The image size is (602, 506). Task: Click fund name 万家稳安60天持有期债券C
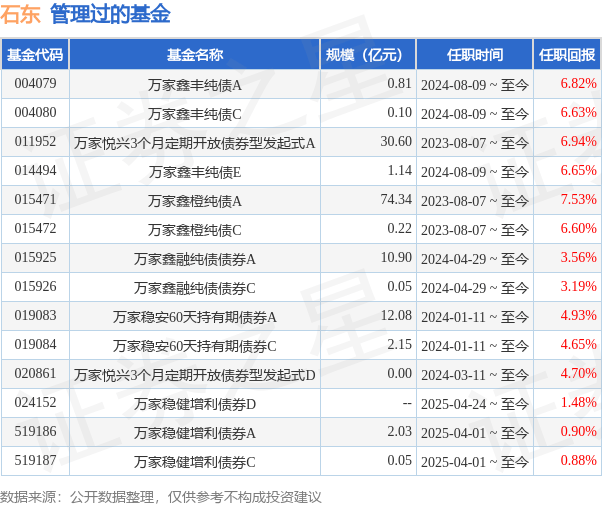[x=195, y=346]
